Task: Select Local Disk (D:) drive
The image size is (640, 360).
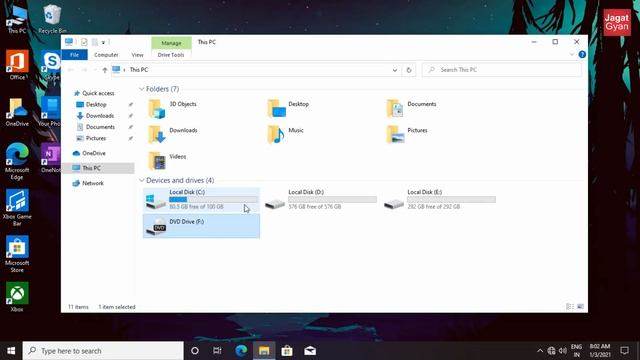Action: 320,200
